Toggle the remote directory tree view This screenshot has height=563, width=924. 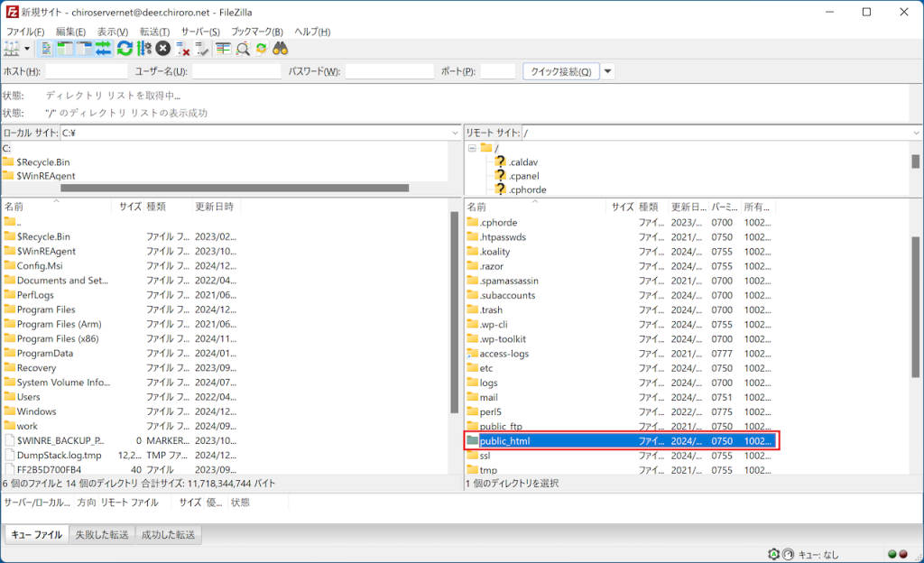tap(82, 49)
